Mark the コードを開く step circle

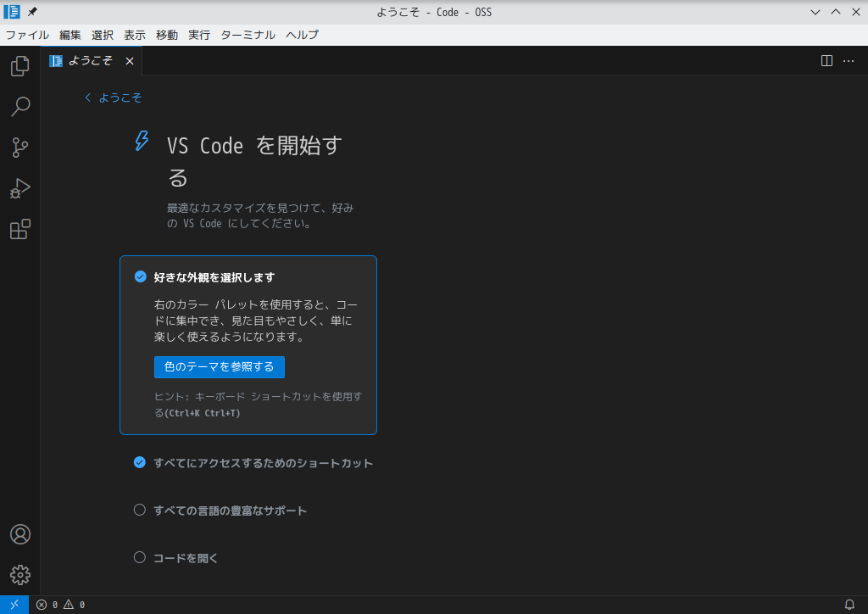tap(140, 557)
